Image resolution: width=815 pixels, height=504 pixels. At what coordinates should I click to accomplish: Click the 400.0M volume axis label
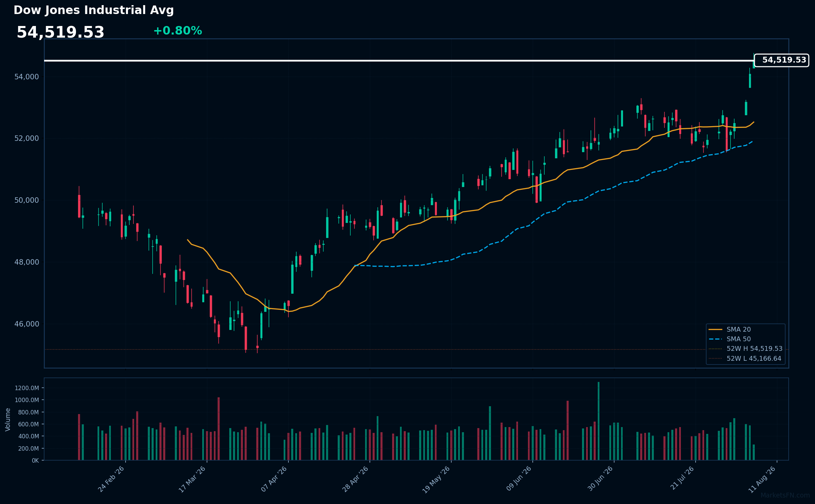(28, 436)
